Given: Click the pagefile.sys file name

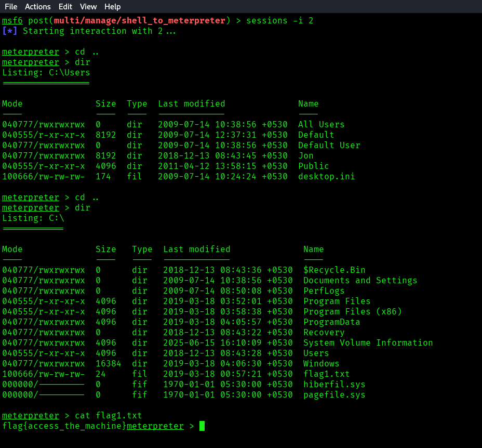Looking at the screenshot, I should tap(334, 395).
